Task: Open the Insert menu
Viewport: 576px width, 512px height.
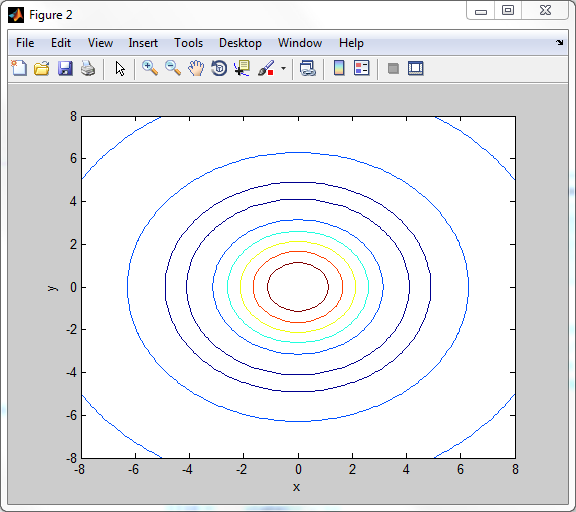Action: pos(143,43)
